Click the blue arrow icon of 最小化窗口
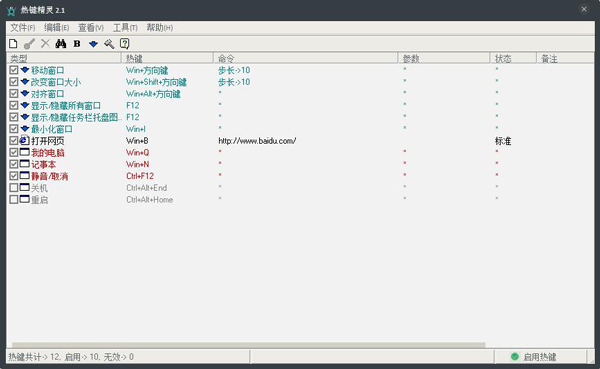This screenshot has width=600, height=369. click(25, 128)
